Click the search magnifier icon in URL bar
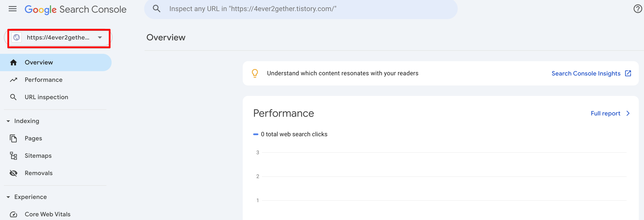Viewport: 644px width, 220px height. 157,9
